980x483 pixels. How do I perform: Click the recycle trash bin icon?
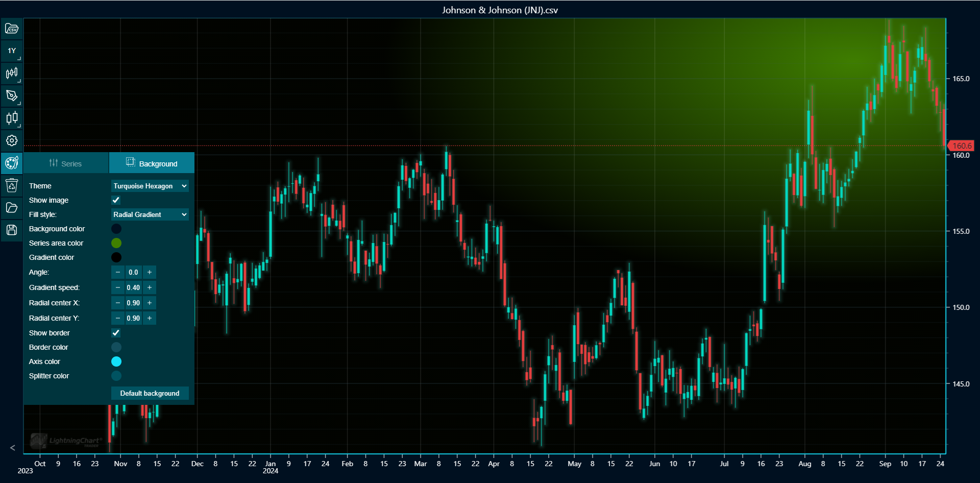click(12, 185)
